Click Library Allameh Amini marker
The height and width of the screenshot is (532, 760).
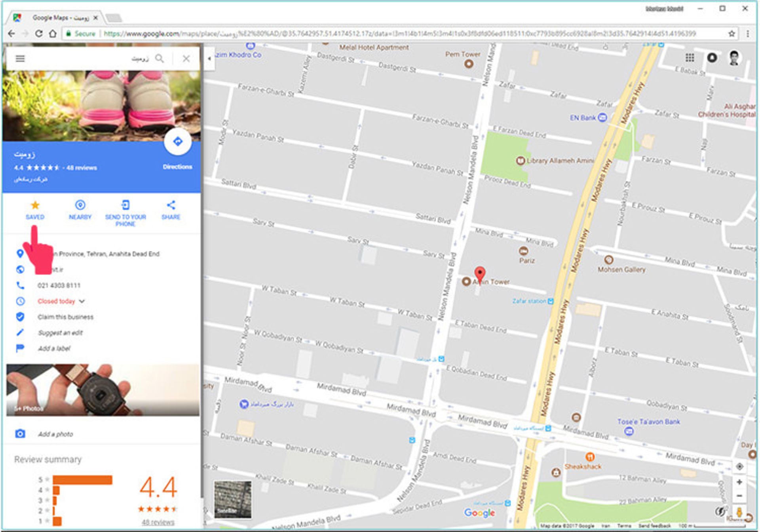(x=521, y=161)
